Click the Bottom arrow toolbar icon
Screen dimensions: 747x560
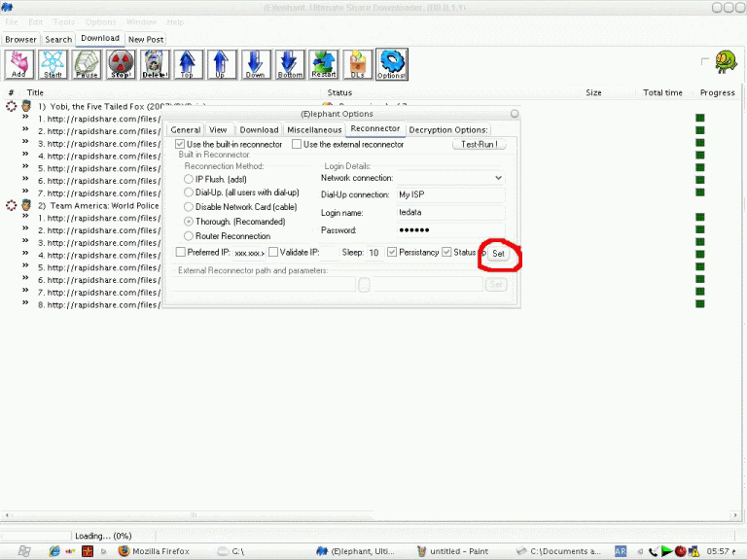click(290, 64)
